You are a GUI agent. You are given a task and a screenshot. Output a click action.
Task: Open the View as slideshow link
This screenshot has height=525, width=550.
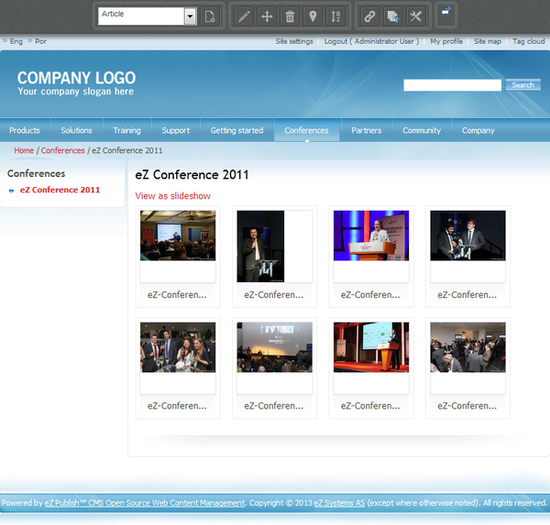173,196
